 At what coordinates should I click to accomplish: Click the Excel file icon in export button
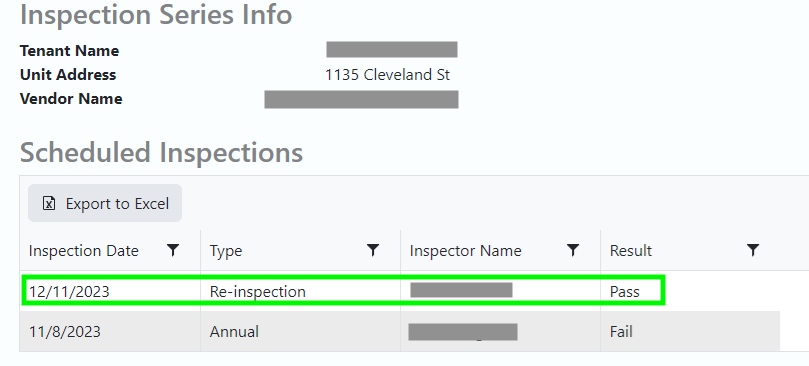[49, 203]
